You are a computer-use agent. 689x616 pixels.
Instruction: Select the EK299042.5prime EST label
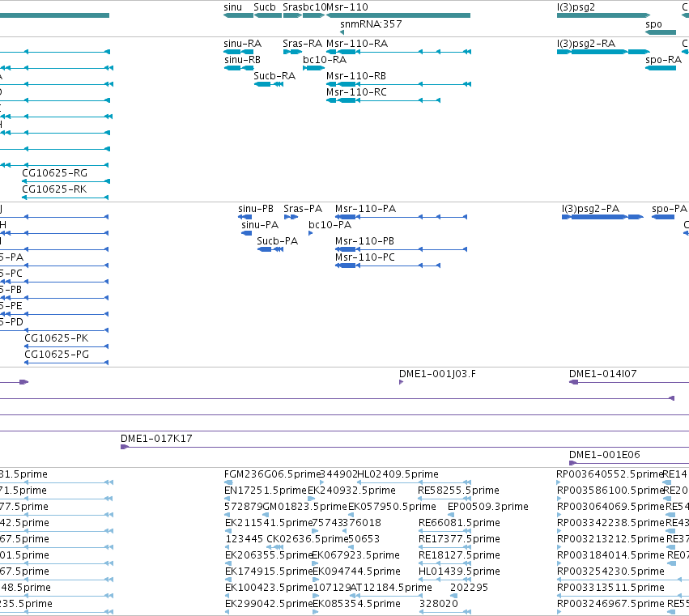point(269,604)
